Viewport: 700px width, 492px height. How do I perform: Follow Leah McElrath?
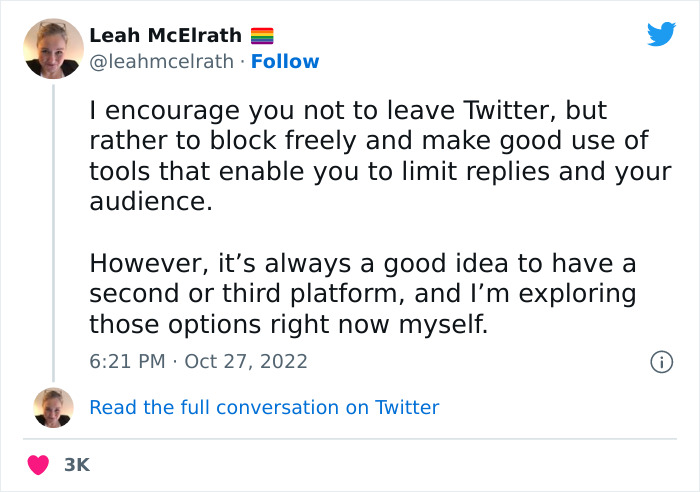[285, 61]
